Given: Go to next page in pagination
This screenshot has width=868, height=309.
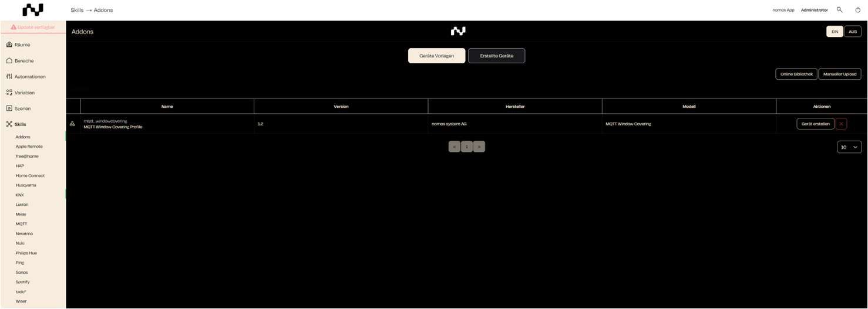Looking at the screenshot, I should coord(479,147).
